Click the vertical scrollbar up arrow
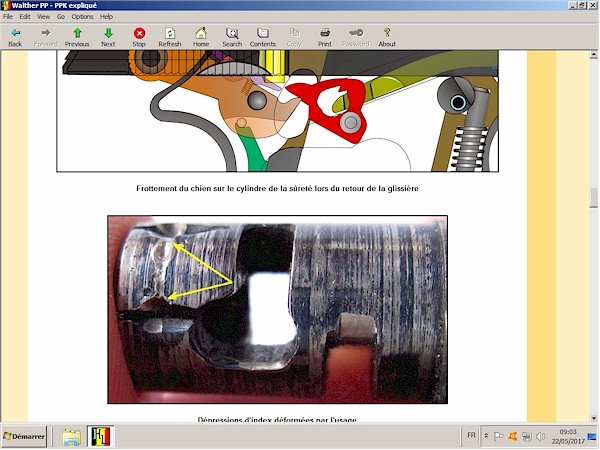 [593, 55]
